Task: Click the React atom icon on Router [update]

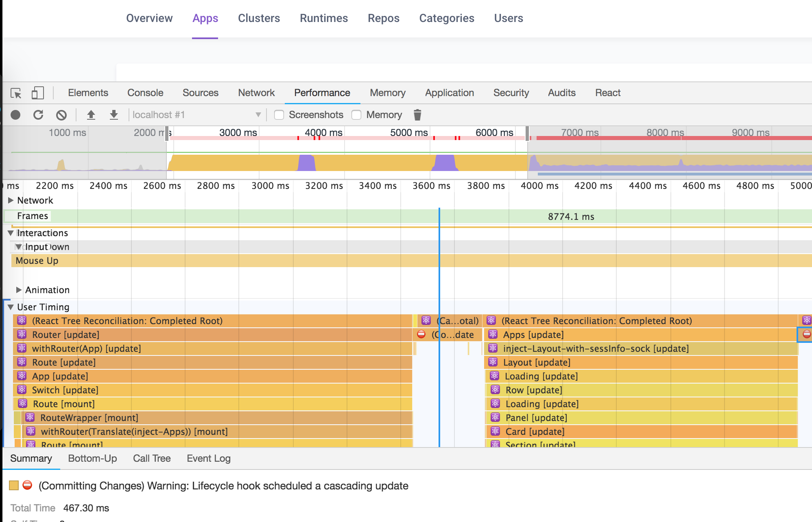Action: click(x=21, y=334)
